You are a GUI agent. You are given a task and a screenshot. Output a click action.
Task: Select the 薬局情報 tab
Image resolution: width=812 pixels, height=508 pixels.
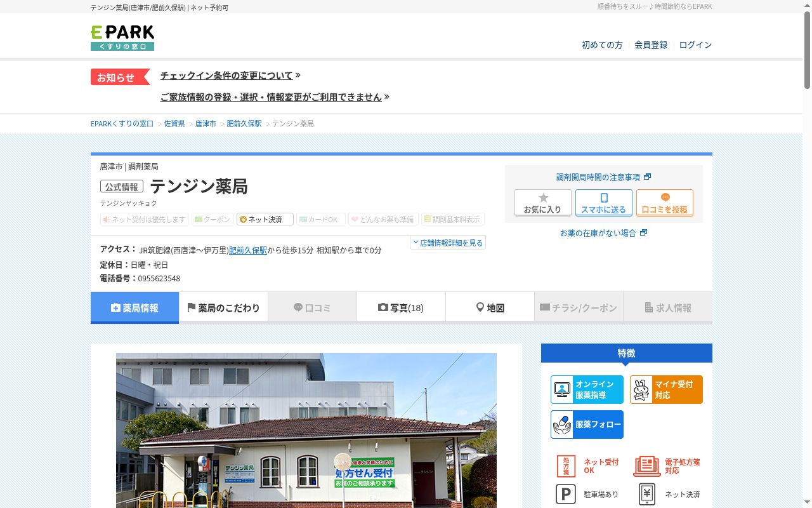pos(134,307)
